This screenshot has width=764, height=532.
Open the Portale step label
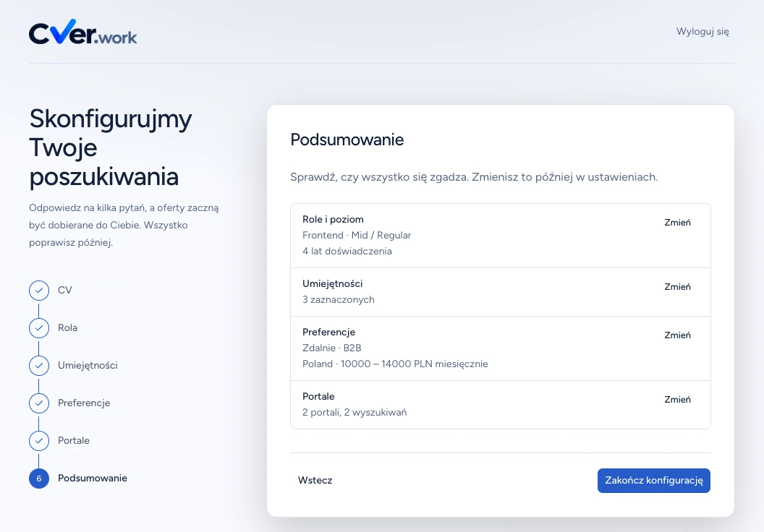pos(74,440)
